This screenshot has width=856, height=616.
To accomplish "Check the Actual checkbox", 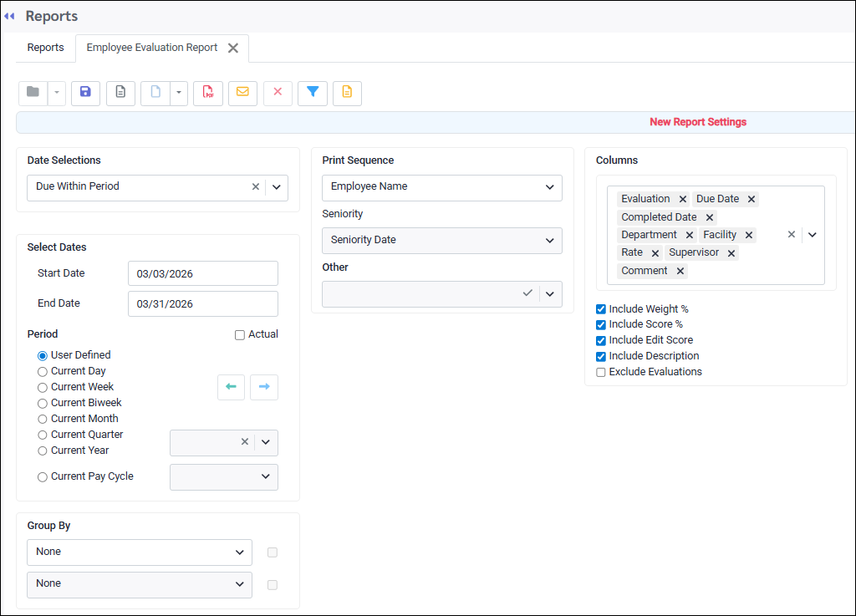I will (240, 335).
